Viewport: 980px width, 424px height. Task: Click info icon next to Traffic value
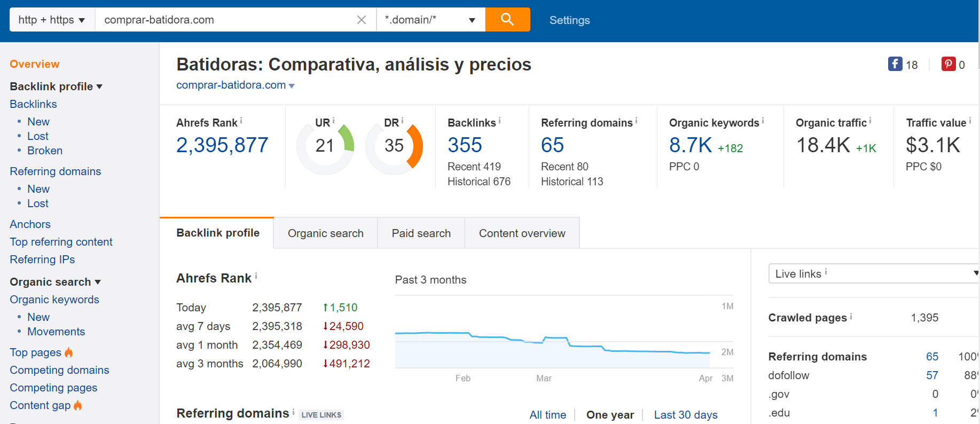click(x=970, y=121)
